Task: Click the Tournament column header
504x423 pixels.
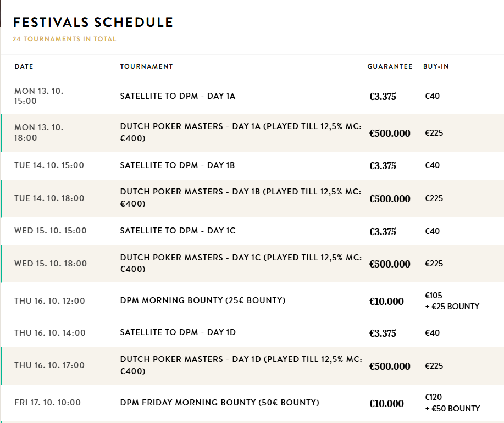Action: 146,66
